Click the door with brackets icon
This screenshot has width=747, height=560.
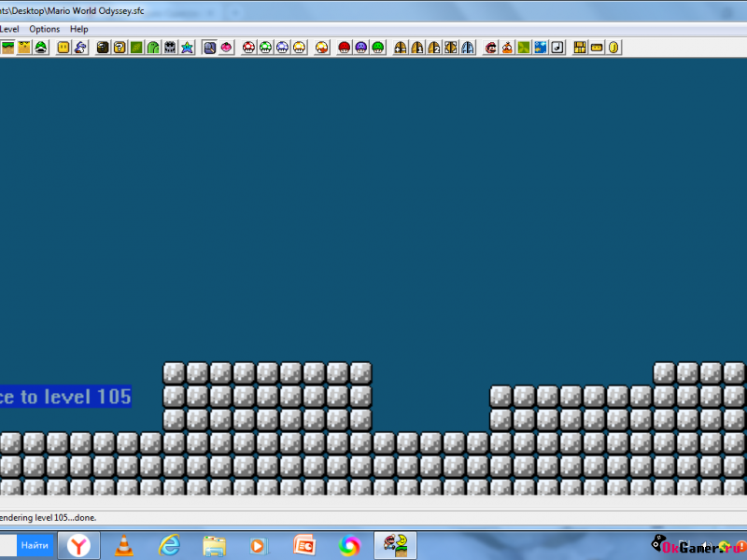[451, 48]
